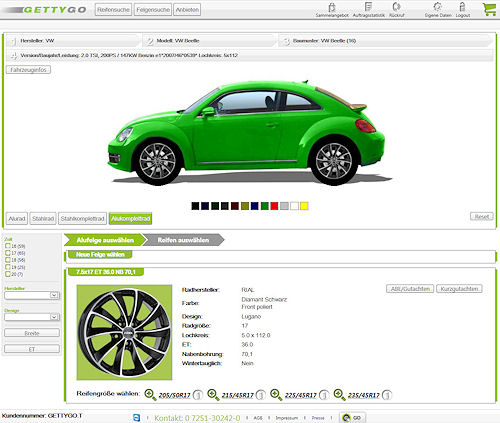Open the green shopping cart
500x423 pixels.
pos(489,9)
